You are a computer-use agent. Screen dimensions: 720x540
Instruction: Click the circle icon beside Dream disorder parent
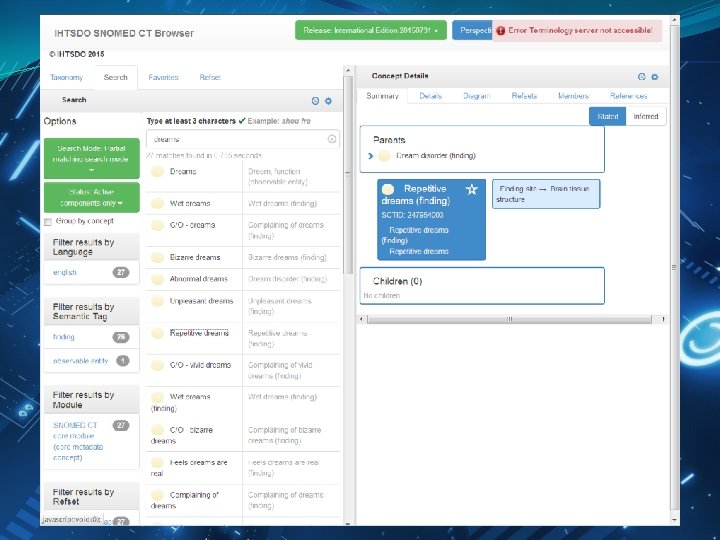click(x=384, y=156)
